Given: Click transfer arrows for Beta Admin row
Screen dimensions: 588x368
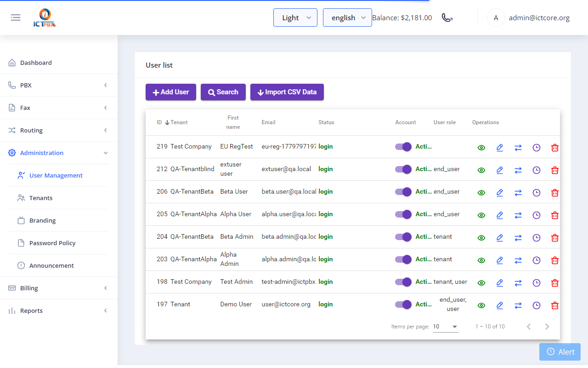Looking at the screenshot, I should (x=518, y=238).
